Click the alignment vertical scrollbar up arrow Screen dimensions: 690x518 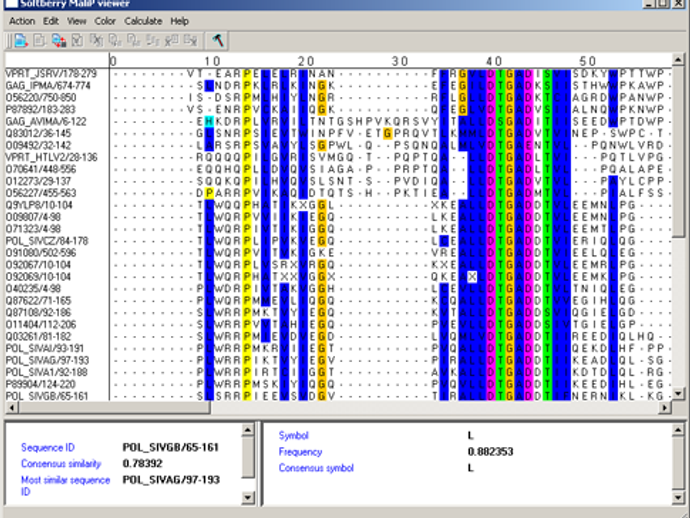[x=678, y=59]
